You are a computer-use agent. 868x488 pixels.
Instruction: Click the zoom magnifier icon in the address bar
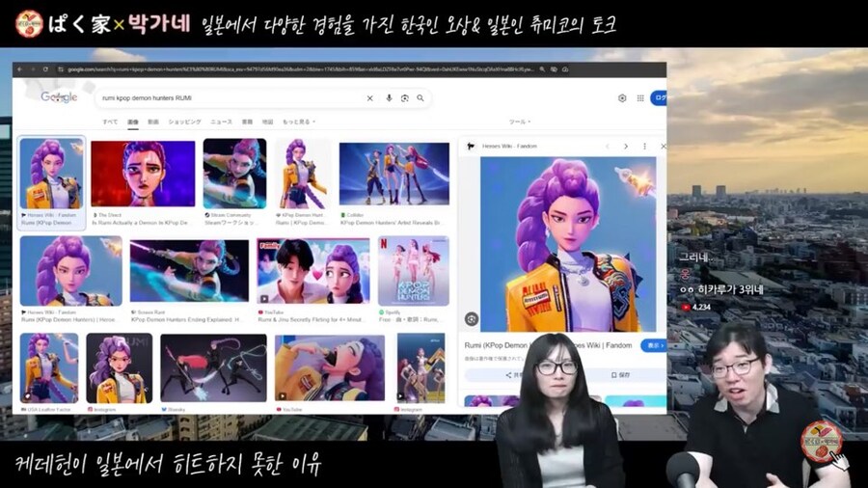click(542, 69)
